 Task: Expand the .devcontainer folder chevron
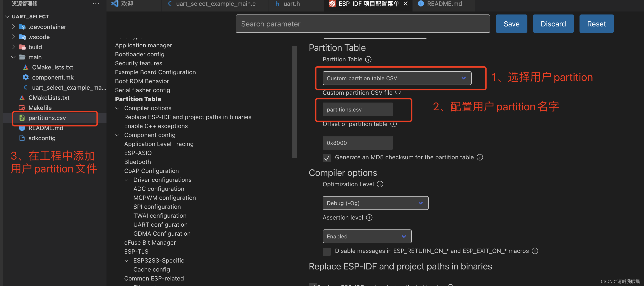click(14, 27)
